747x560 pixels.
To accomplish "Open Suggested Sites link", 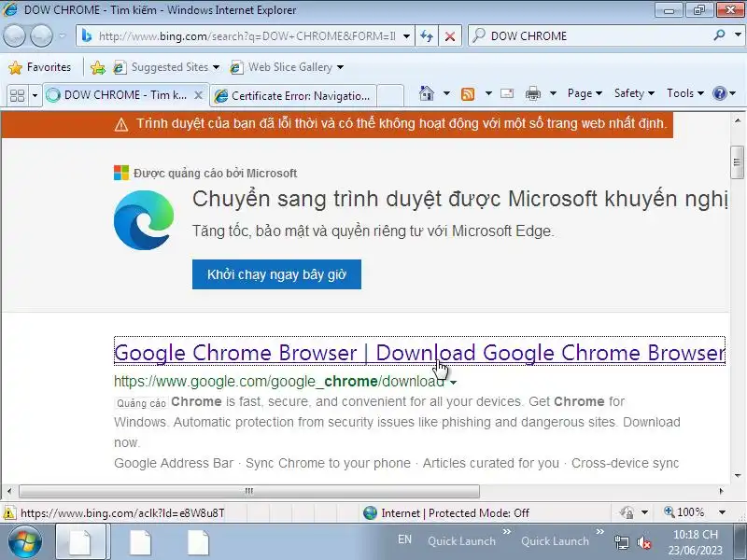I will pyautogui.click(x=166, y=67).
